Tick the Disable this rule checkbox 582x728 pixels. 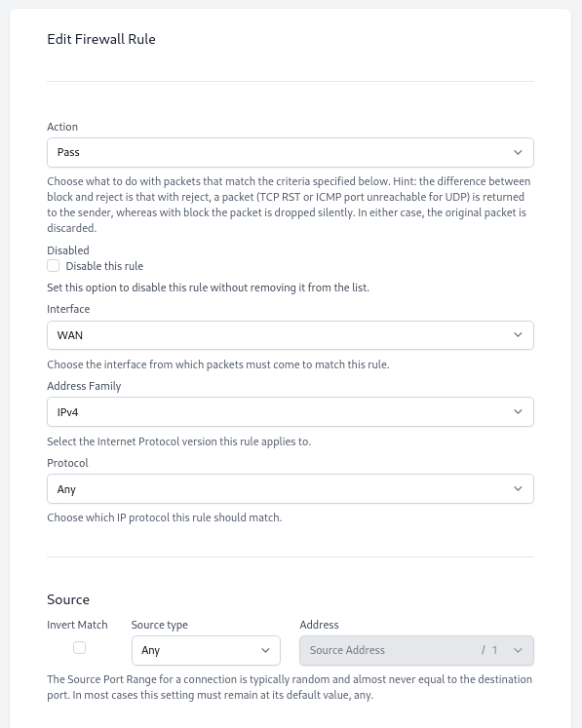54,266
